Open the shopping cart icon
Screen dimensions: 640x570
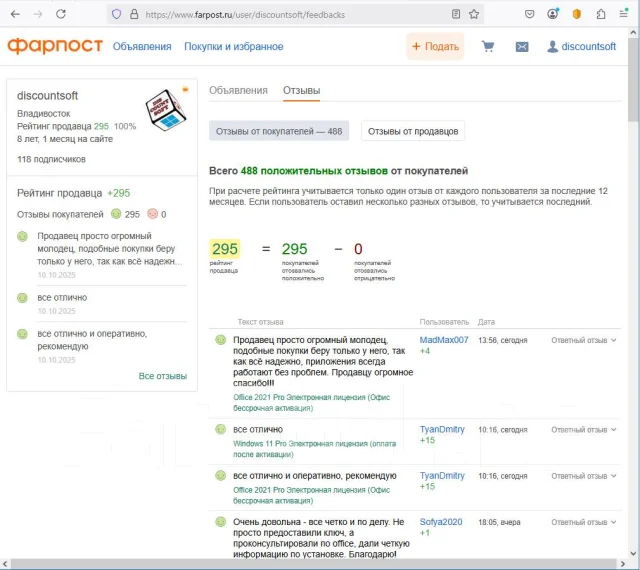click(488, 47)
